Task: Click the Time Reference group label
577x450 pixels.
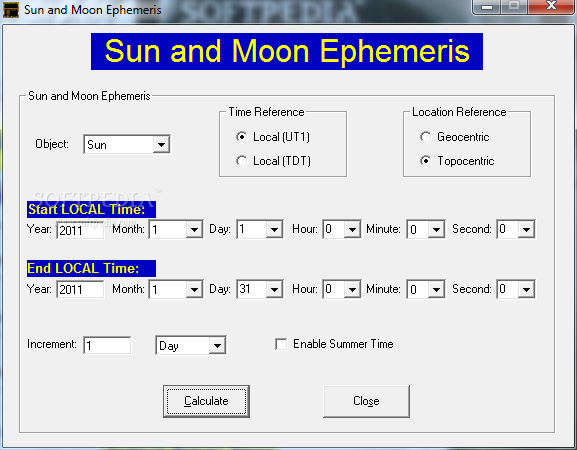Action: click(x=266, y=112)
